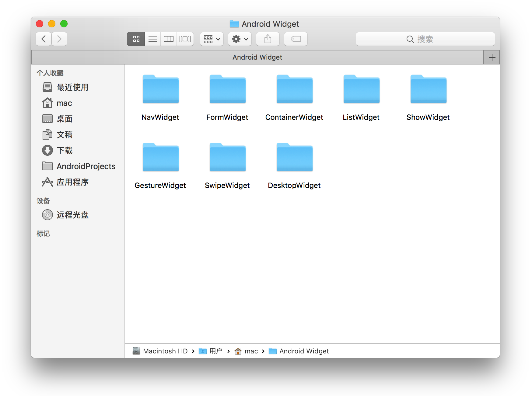The image size is (532, 396).
Task: Click the NavWidget folder name label
Action: (x=160, y=117)
